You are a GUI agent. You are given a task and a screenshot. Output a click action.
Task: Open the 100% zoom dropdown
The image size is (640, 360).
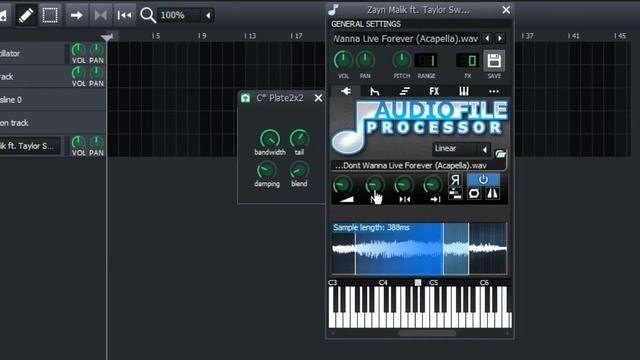186,16
